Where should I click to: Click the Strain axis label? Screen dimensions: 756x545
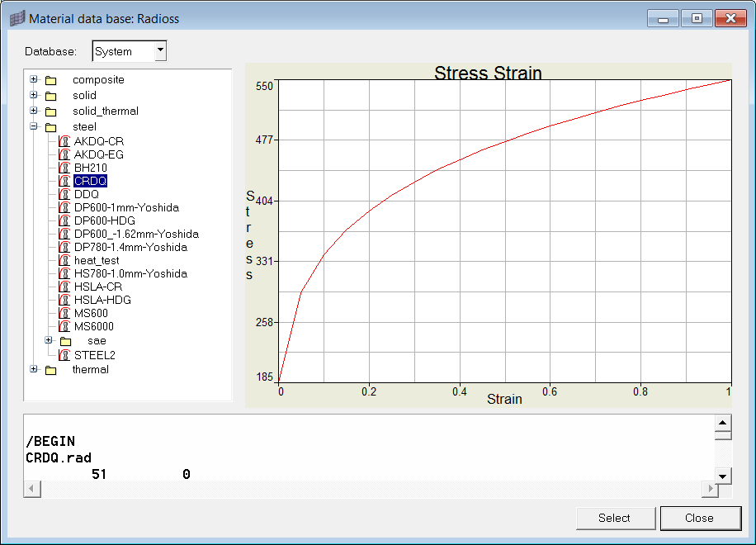[504, 399]
